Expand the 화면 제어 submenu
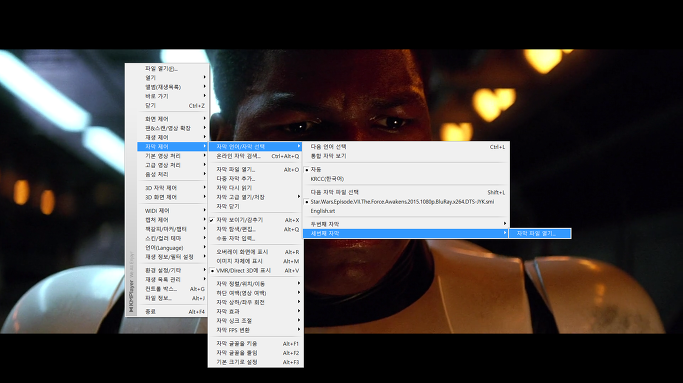Image resolution: width=683 pixels, height=383 pixels. 172,119
